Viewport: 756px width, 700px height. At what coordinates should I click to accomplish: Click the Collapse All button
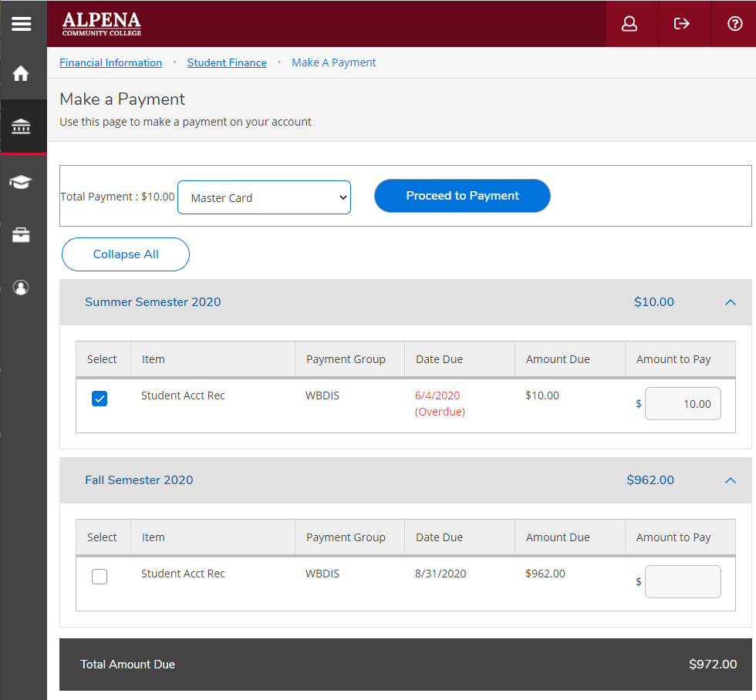pos(125,254)
